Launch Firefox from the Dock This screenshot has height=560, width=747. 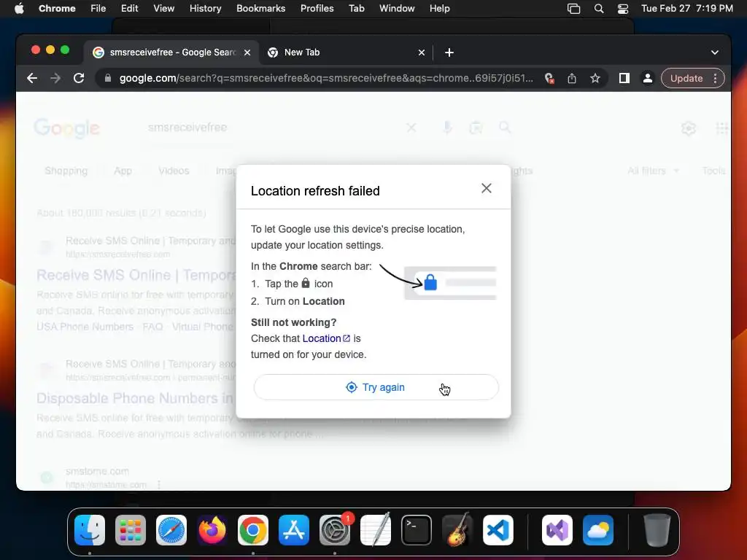coord(212,530)
